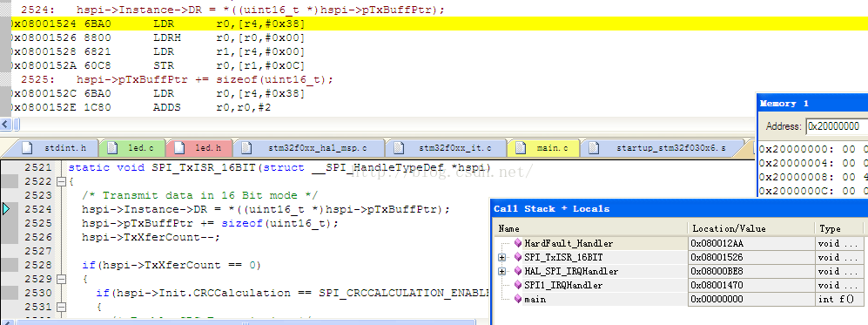Click memory row 0x2000000C in Memory 1
This screenshot has height=325, width=868.
813,191
